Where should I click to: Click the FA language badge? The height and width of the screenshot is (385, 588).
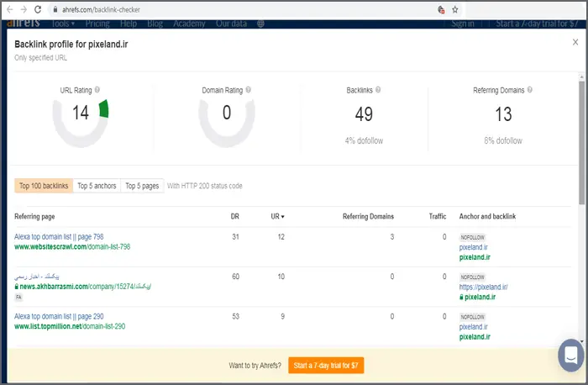(18, 298)
